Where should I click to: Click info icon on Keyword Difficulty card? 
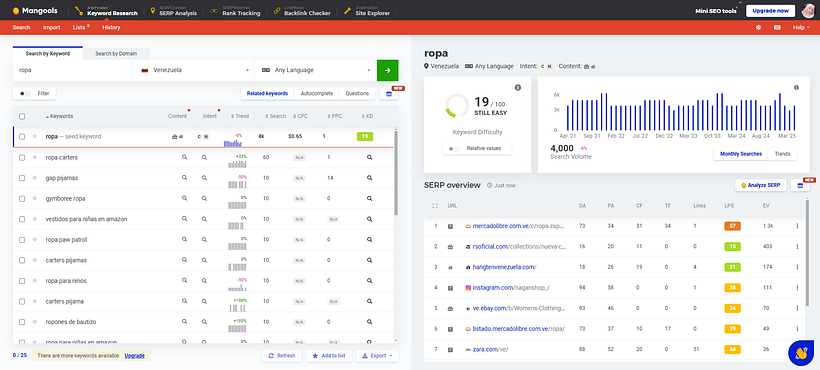pos(518,88)
